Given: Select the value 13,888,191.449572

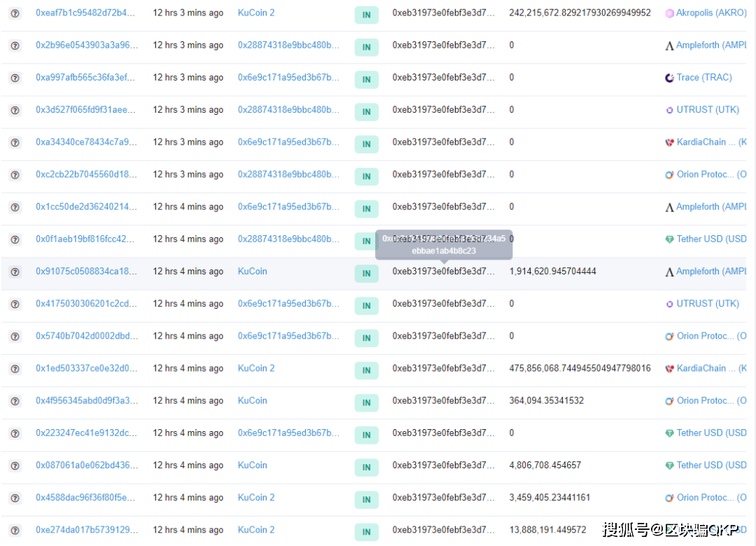Looking at the screenshot, I should pyautogui.click(x=547, y=530).
